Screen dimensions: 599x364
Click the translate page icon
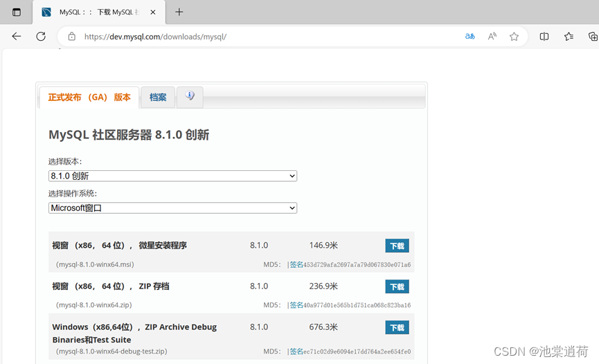click(x=470, y=37)
